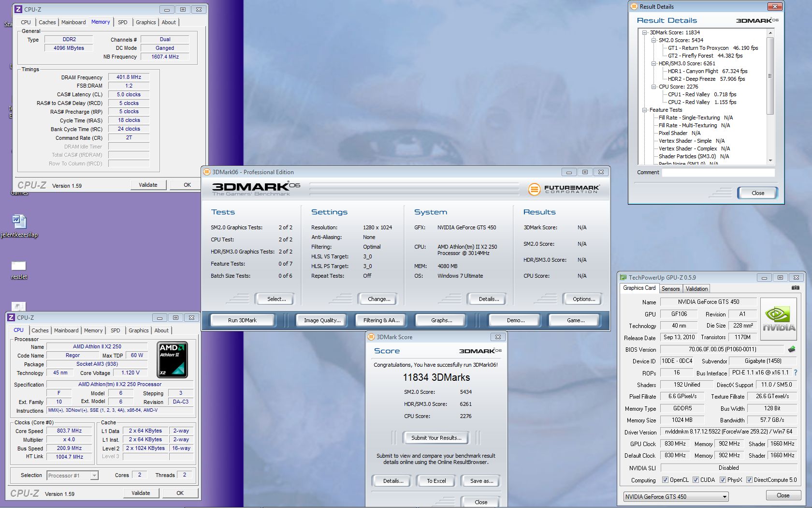This screenshot has height=508, width=812.
Task: Open Image Quality settings in 3DMark06
Action: tap(322, 320)
